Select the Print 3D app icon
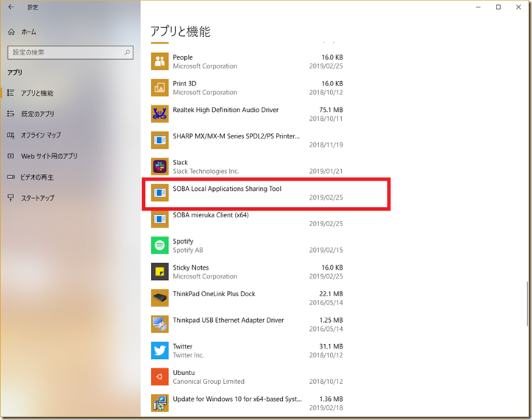This screenshot has width=532, height=420. tap(159, 88)
